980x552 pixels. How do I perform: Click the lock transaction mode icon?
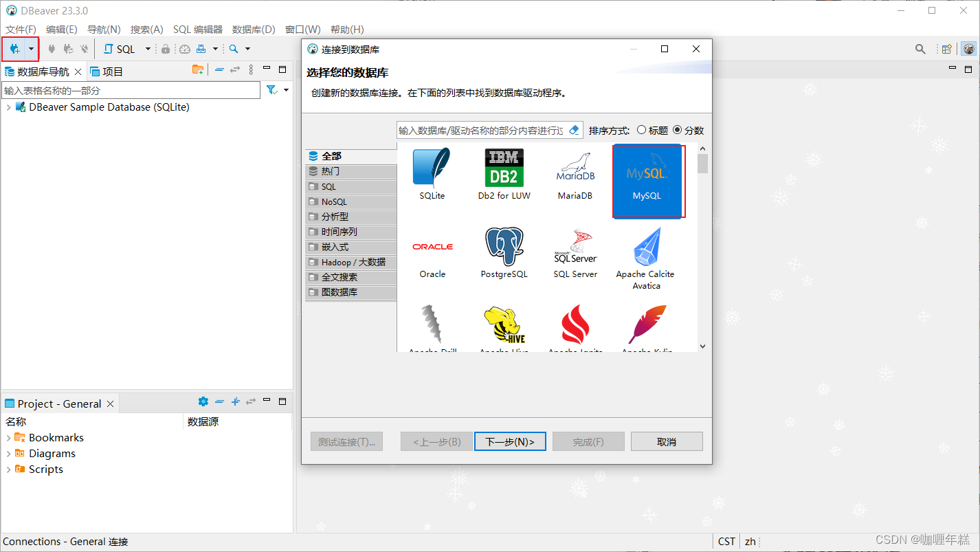[165, 49]
